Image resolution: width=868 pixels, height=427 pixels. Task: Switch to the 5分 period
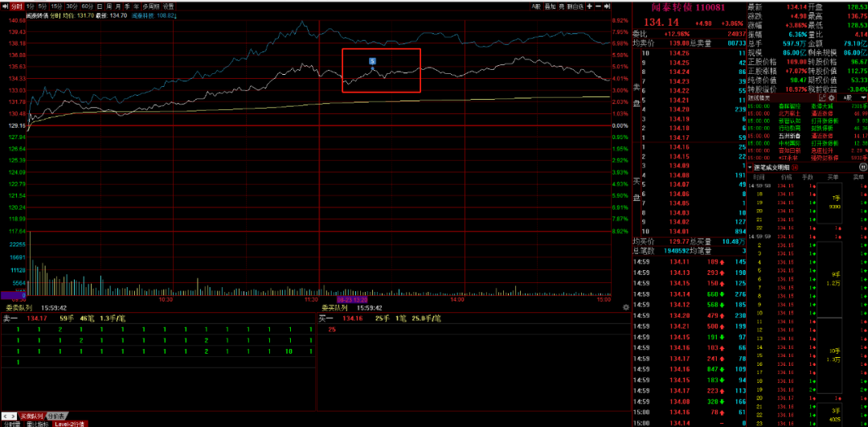pos(43,6)
